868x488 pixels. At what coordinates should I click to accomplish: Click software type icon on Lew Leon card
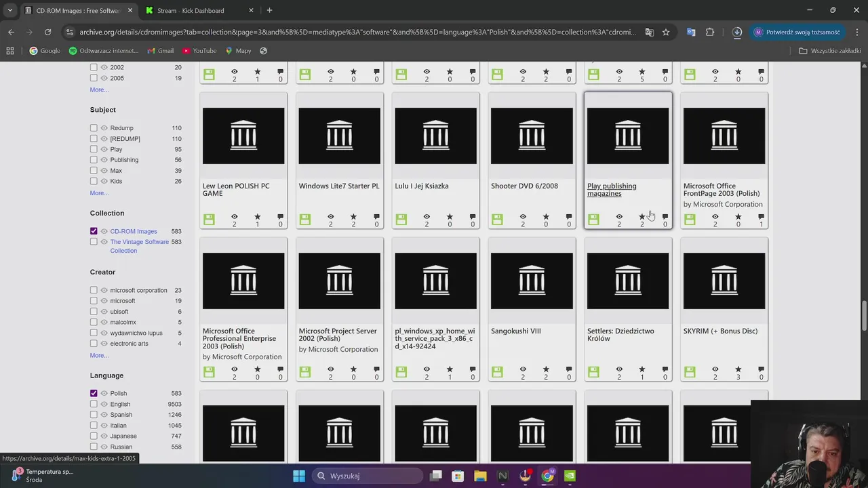pyautogui.click(x=209, y=220)
